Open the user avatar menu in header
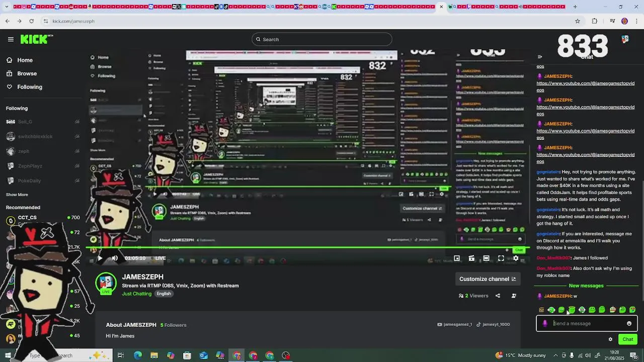The image size is (644, 362). 625,39
